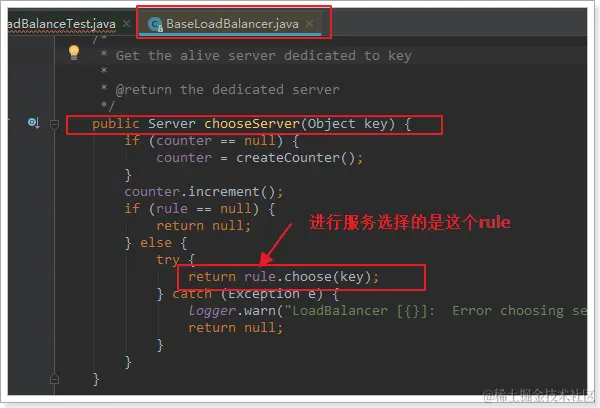Click the fold end marker at method bottom
The height and width of the screenshot is (408, 600).
54,379
